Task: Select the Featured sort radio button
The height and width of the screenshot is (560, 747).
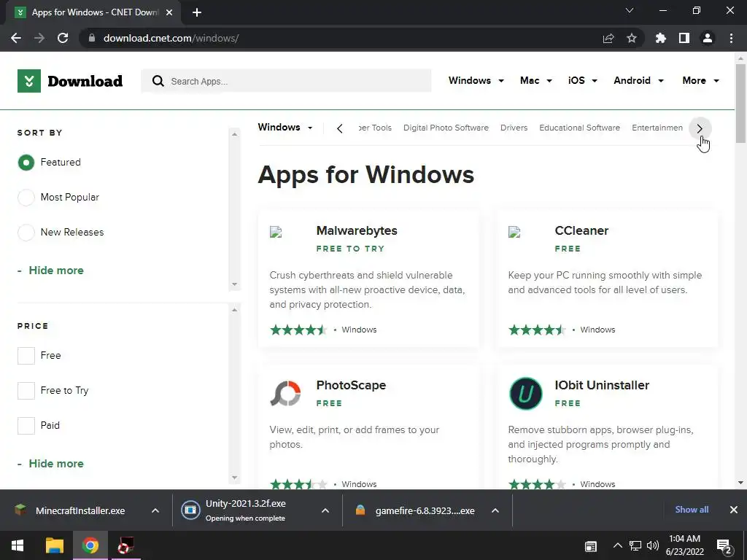Action: pyautogui.click(x=26, y=163)
